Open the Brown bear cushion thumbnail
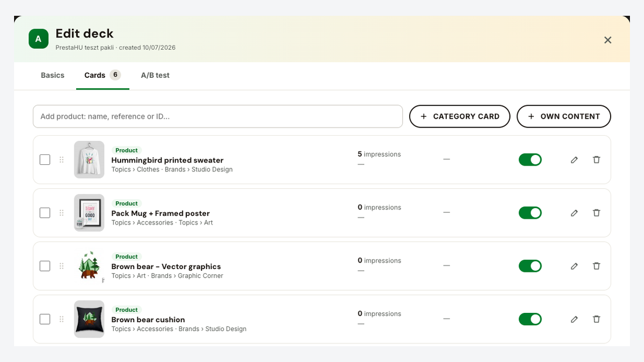The height and width of the screenshot is (362, 644). (x=89, y=319)
